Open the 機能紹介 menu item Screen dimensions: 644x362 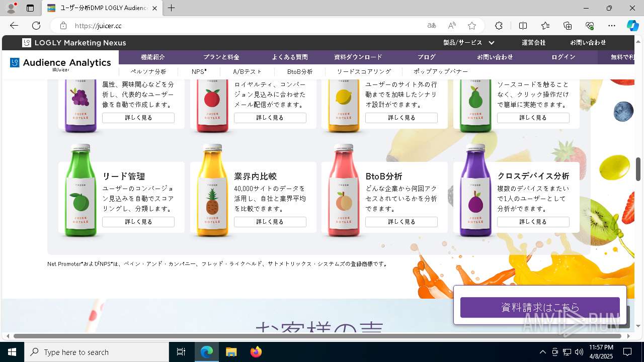pyautogui.click(x=153, y=57)
